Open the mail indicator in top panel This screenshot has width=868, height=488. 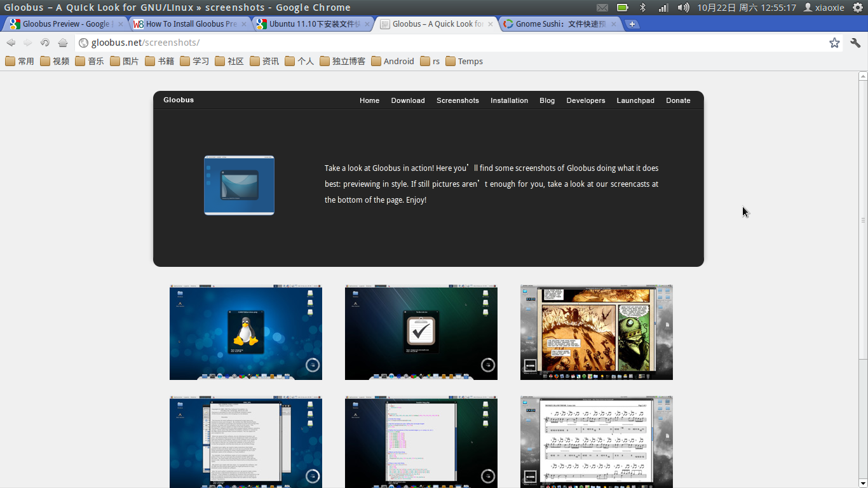pyautogui.click(x=602, y=8)
